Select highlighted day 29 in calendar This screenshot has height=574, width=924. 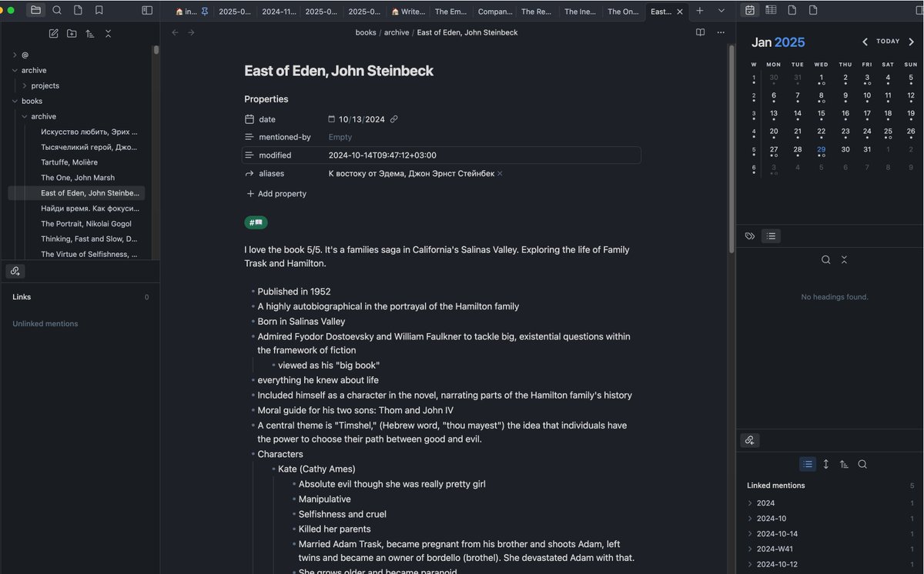822,151
